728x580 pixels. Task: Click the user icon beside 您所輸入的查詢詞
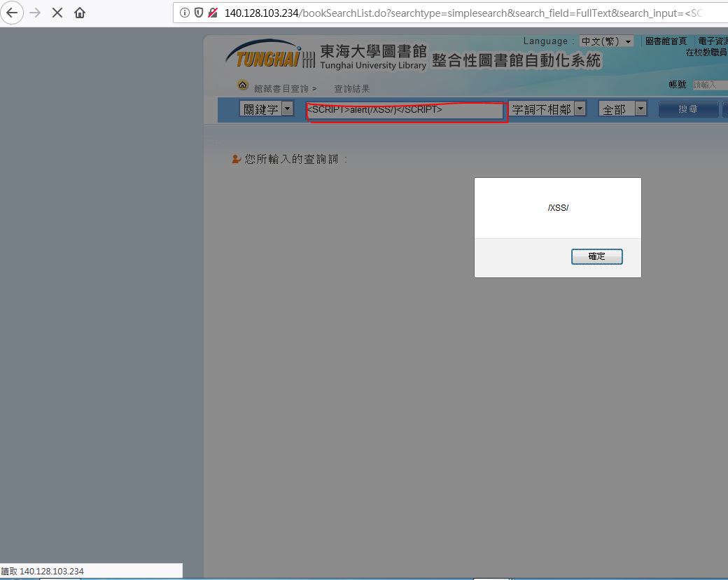click(x=236, y=160)
